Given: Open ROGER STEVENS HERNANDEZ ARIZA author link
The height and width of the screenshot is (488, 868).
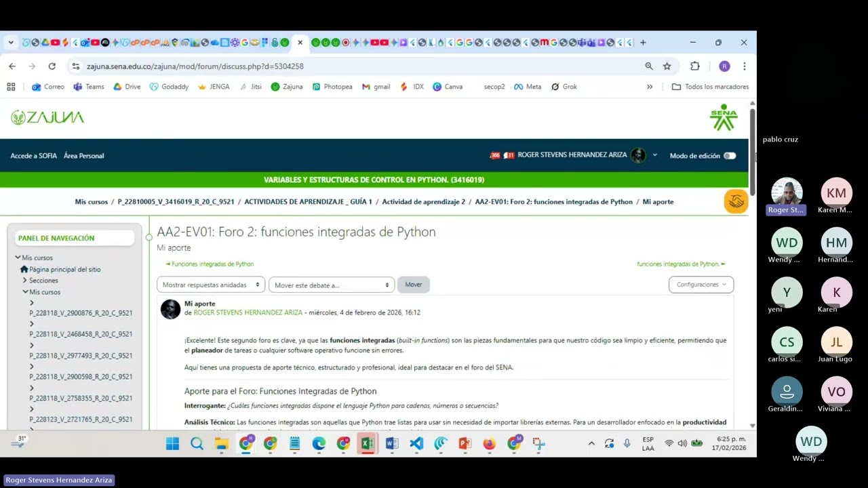Looking at the screenshot, I should pyautogui.click(x=248, y=312).
